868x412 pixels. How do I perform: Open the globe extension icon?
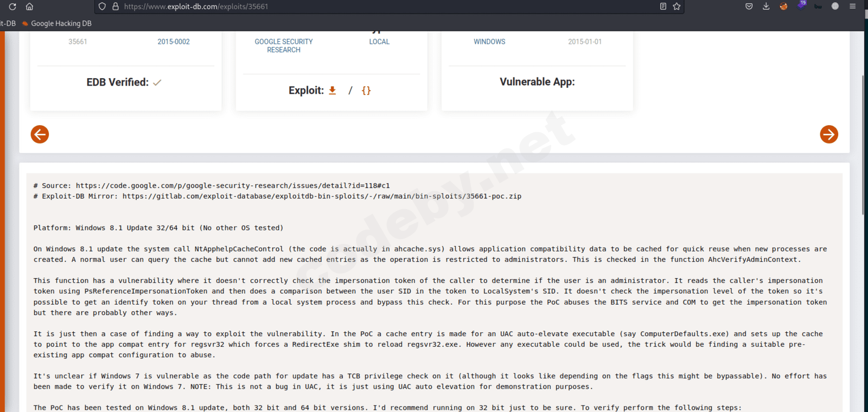click(x=835, y=7)
